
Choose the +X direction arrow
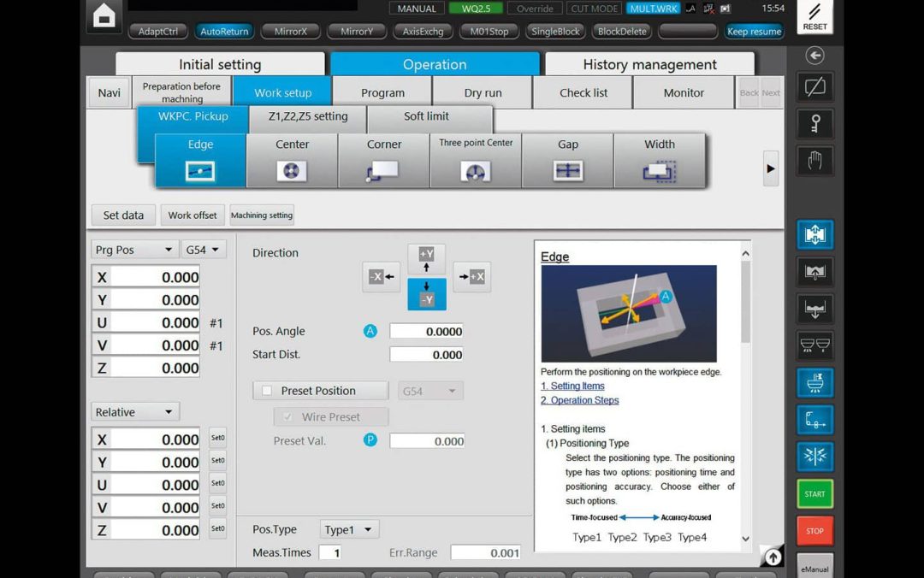tap(472, 277)
